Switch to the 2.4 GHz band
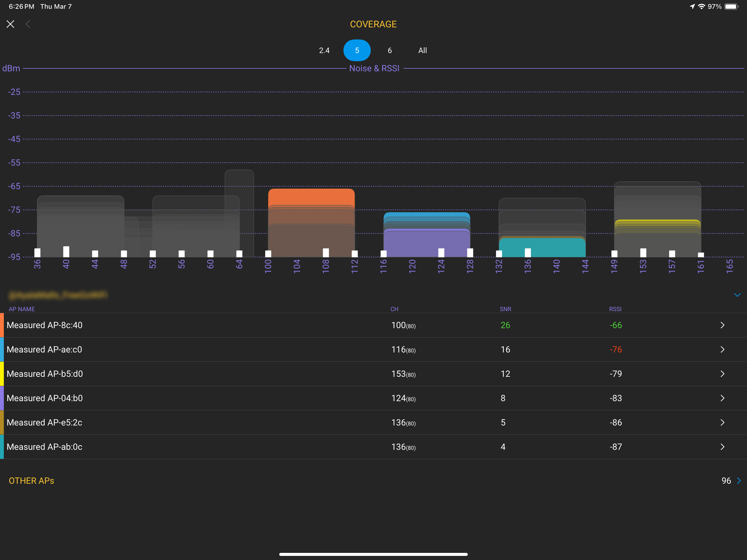This screenshot has width=747, height=560. click(x=324, y=50)
